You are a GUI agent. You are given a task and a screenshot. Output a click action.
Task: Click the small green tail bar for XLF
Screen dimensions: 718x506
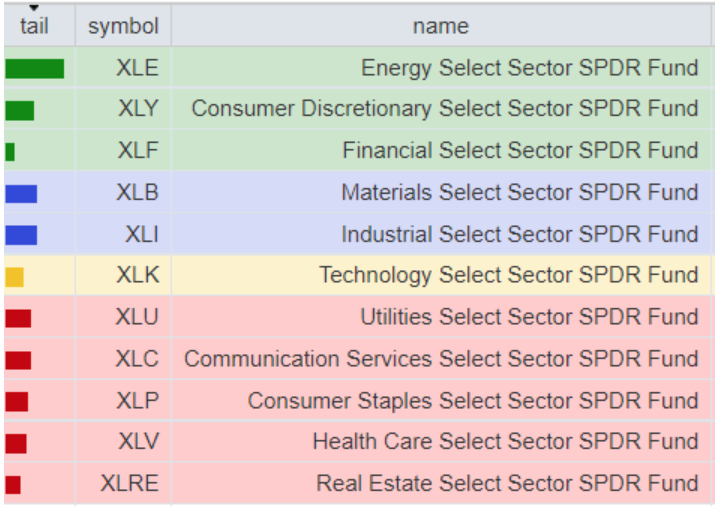(10, 152)
